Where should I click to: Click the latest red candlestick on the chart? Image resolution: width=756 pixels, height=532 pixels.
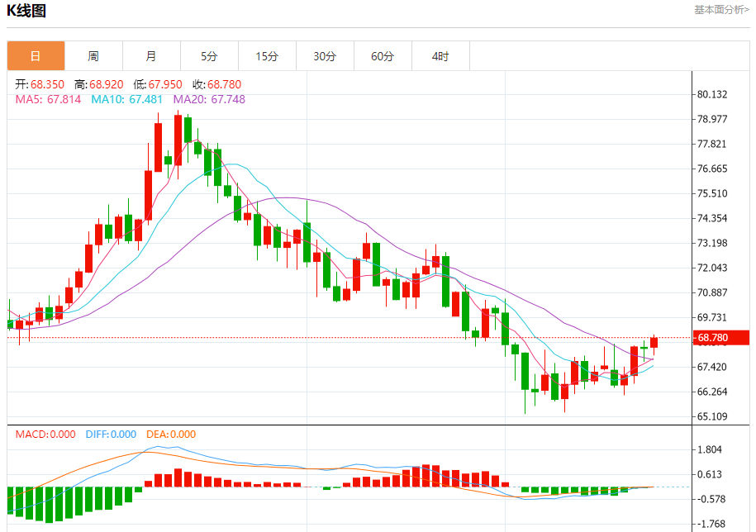coord(654,342)
